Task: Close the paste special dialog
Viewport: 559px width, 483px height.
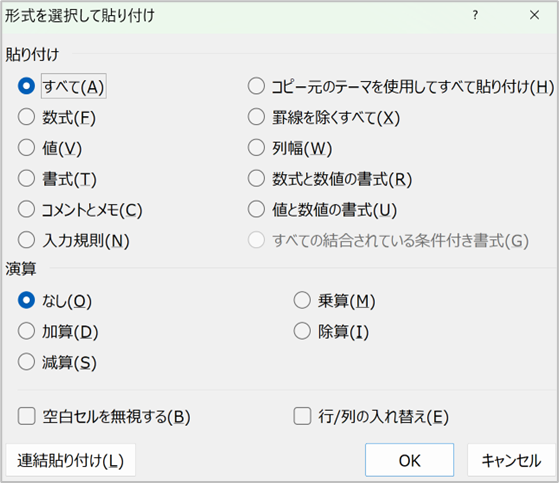Action: coord(534,15)
